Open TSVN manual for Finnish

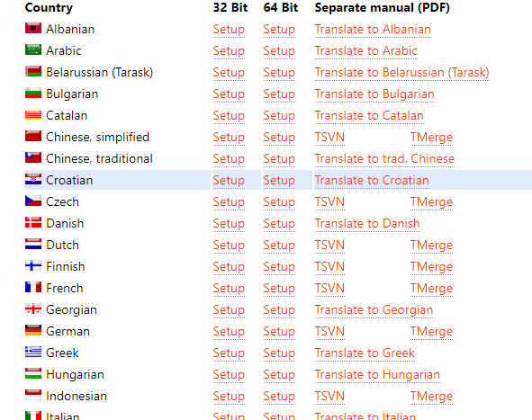coord(329,267)
